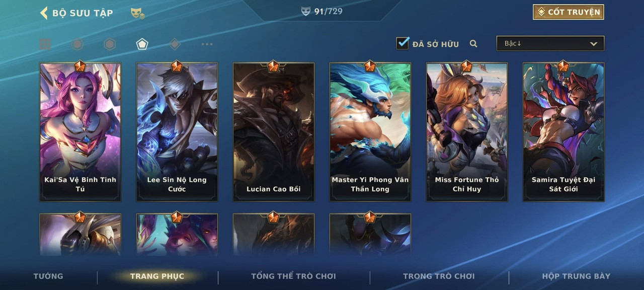This screenshot has height=290, width=644.
Task: Open Lucian Cao Bồi skin card
Action: pos(274,132)
